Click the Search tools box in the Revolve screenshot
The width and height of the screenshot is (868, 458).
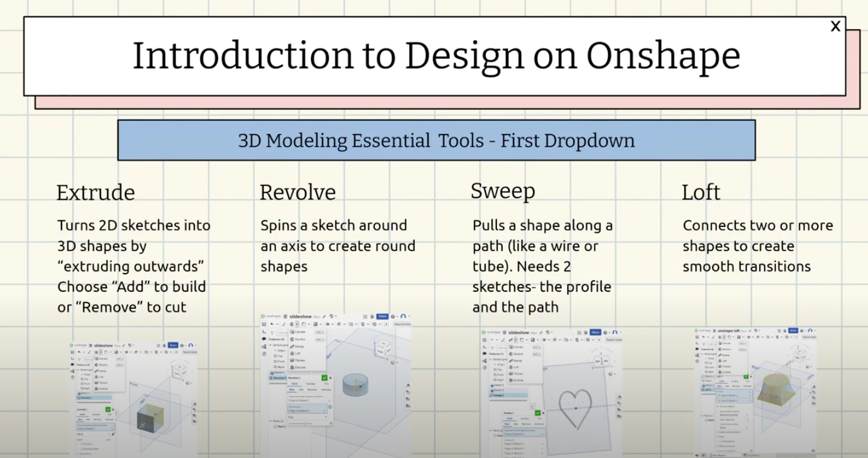coord(402,324)
